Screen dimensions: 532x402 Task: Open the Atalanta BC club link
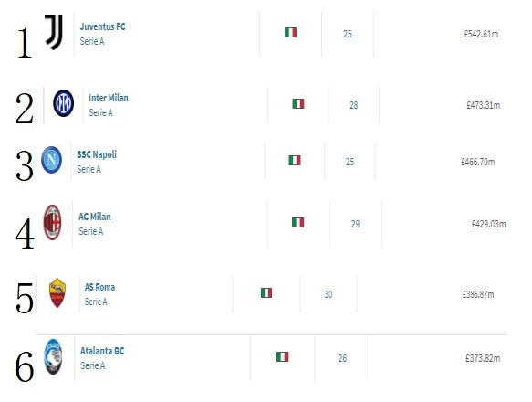click(x=102, y=351)
